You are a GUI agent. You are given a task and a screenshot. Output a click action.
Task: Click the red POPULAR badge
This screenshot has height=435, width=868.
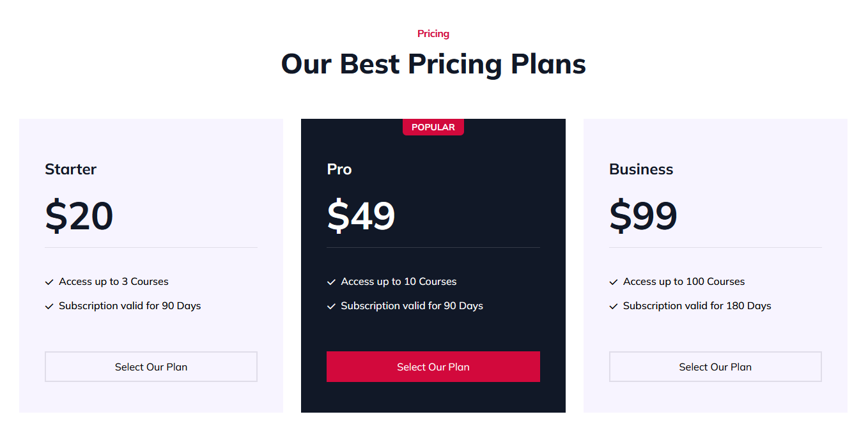point(433,127)
